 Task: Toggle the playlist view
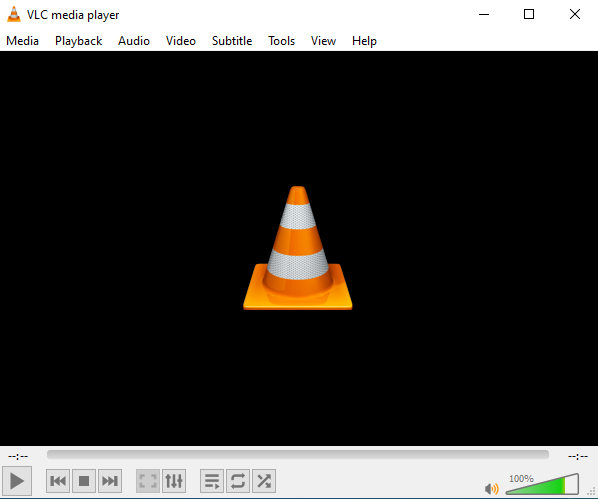click(x=212, y=481)
